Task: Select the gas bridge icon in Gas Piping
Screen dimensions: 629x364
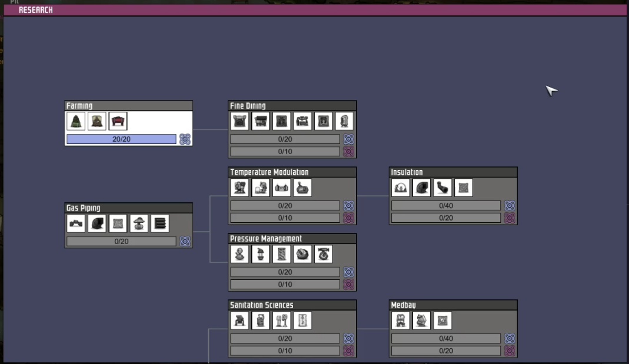Action: click(76, 223)
